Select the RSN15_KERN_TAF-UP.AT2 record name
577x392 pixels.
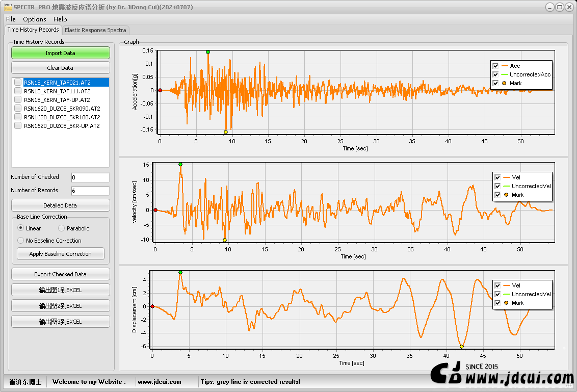tap(57, 100)
